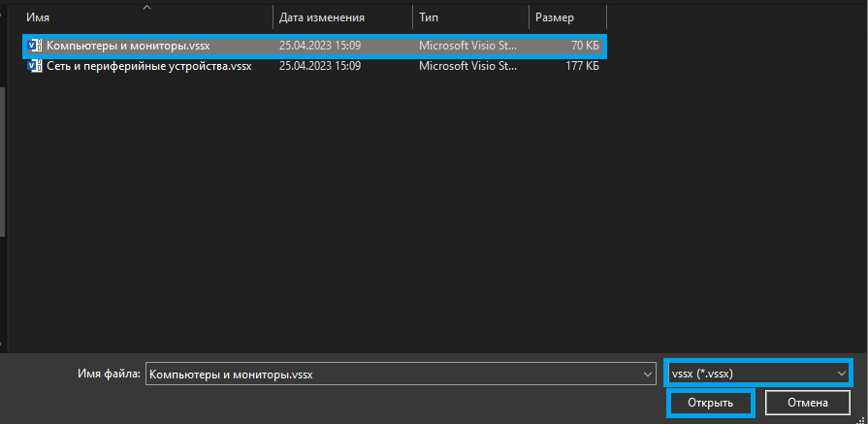Screen dimensions: 868x424
Task: Click type cell of Компьютеры и мониторы row
Action: coord(467,46)
